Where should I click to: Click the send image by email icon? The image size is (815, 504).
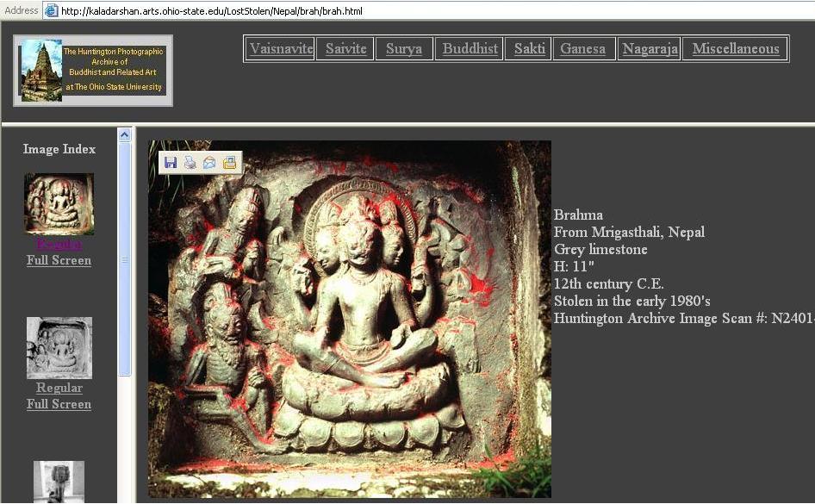[209, 163]
